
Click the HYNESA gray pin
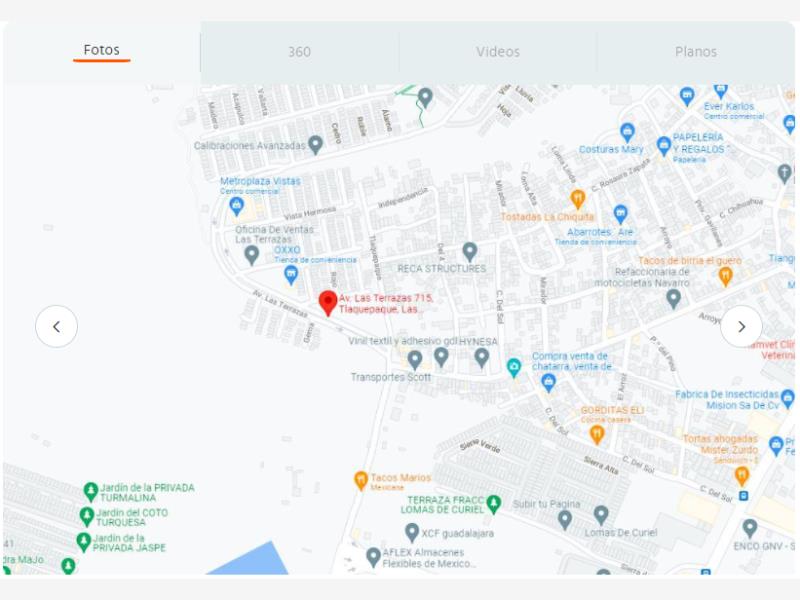coord(482,358)
